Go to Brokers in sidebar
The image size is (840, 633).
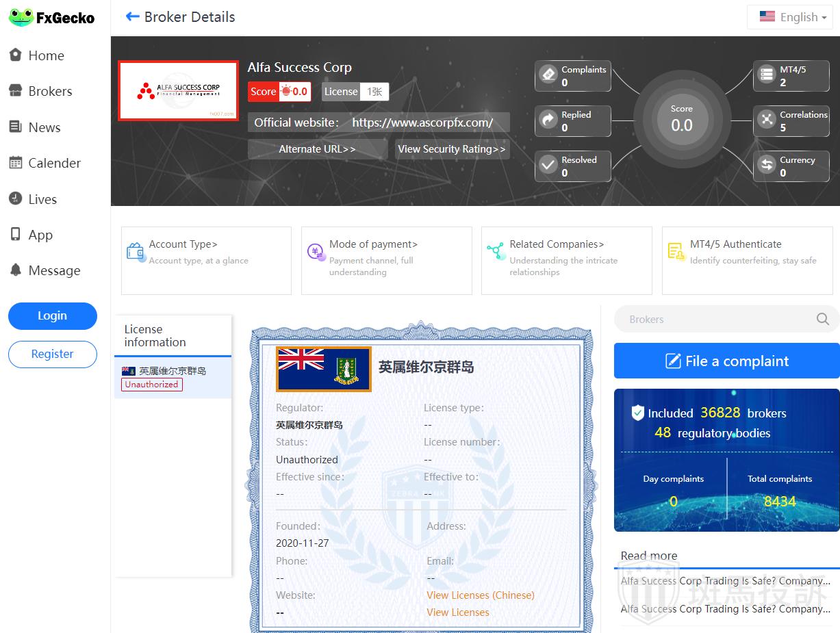coord(50,91)
